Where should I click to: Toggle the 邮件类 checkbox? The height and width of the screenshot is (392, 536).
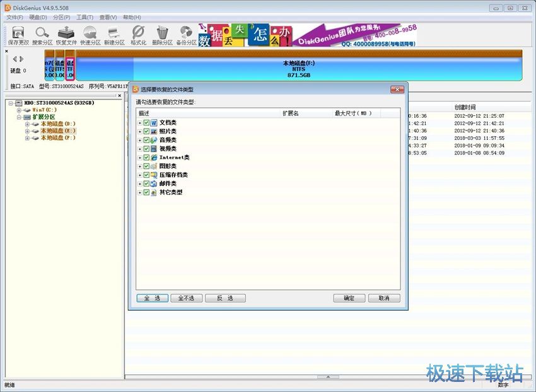point(146,184)
